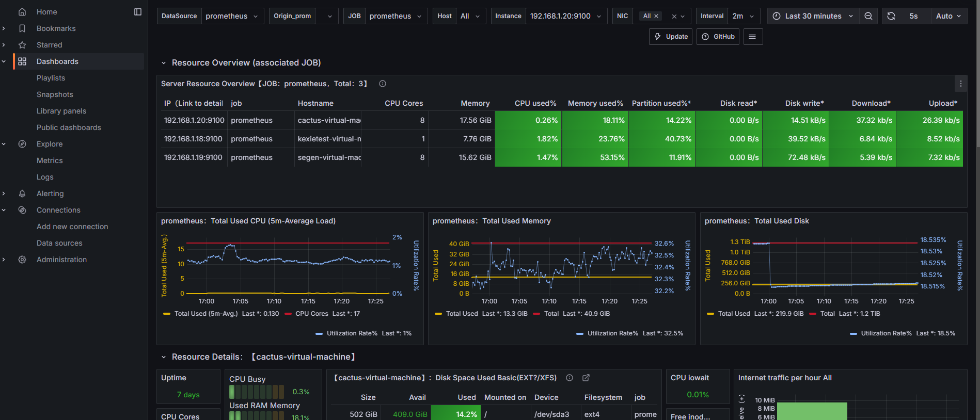
Task: Collapse Resource Details cactus-virtual-machine row
Action: tap(164, 357)
